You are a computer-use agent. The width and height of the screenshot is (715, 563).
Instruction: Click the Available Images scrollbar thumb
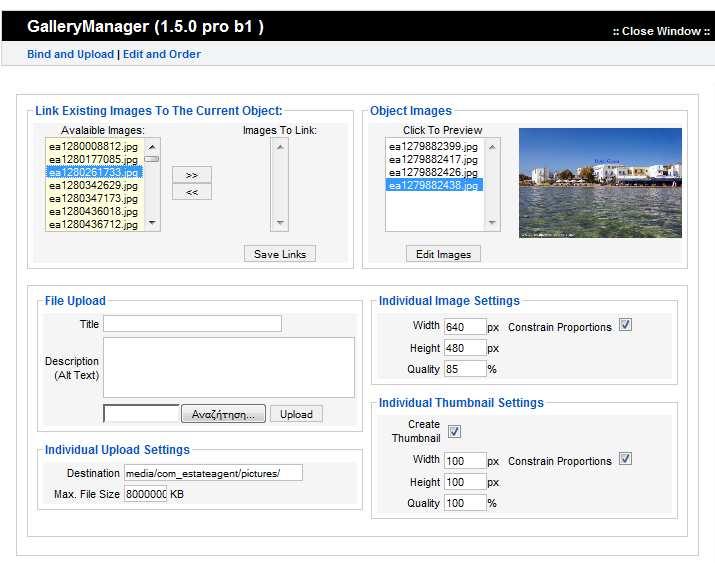click(x=152, y=159)
